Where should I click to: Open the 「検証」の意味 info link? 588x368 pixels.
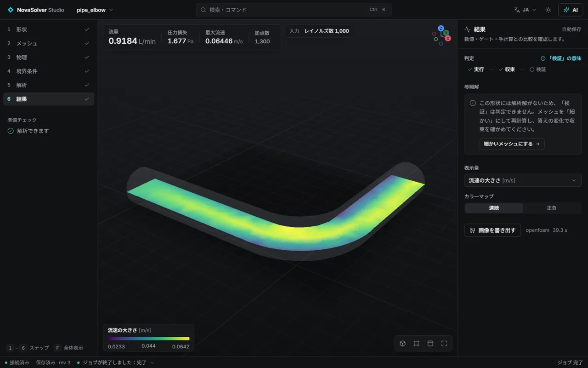point(561,58)
